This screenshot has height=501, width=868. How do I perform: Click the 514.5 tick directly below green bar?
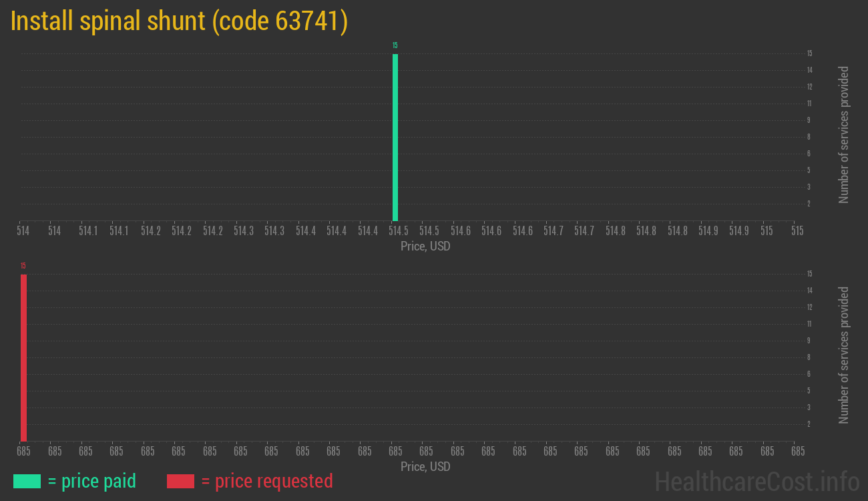tap(399, 231)
